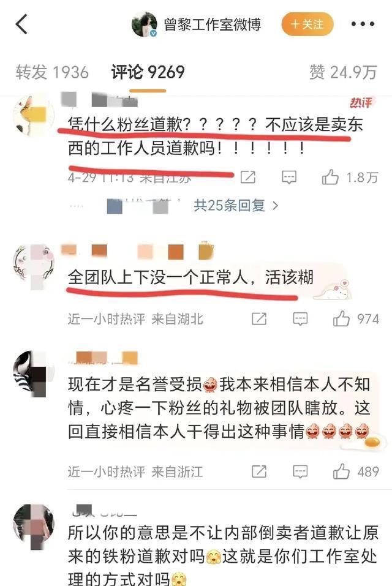Share the 全团队上下 comment
The image size is (392, 586).
[259, 319]
